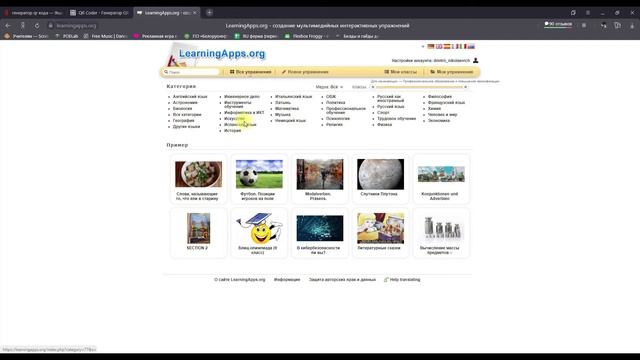Close the LearningApps.org tab
Screen dimensions: 640x360
(195, 13)
